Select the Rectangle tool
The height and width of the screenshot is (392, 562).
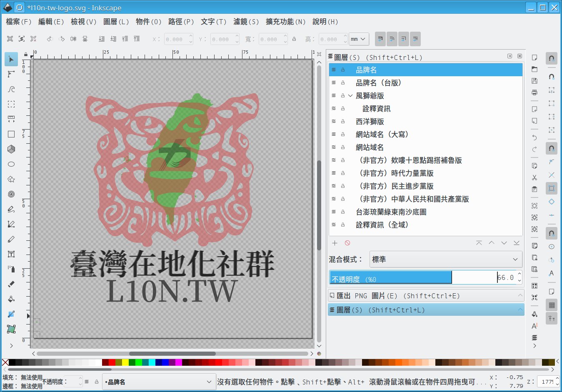click(x=11, y=134)
